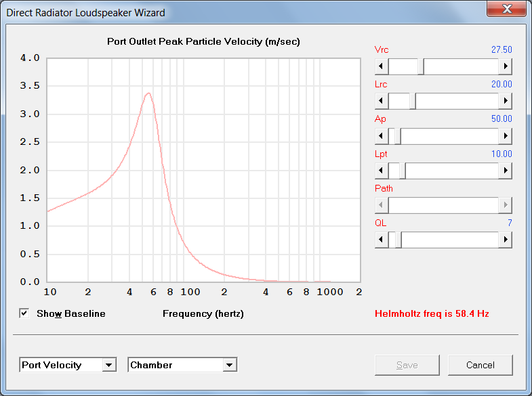This screenshot has width=532, height=396.
Task: Open the Chamber dropdown
Action: point(230,365)
